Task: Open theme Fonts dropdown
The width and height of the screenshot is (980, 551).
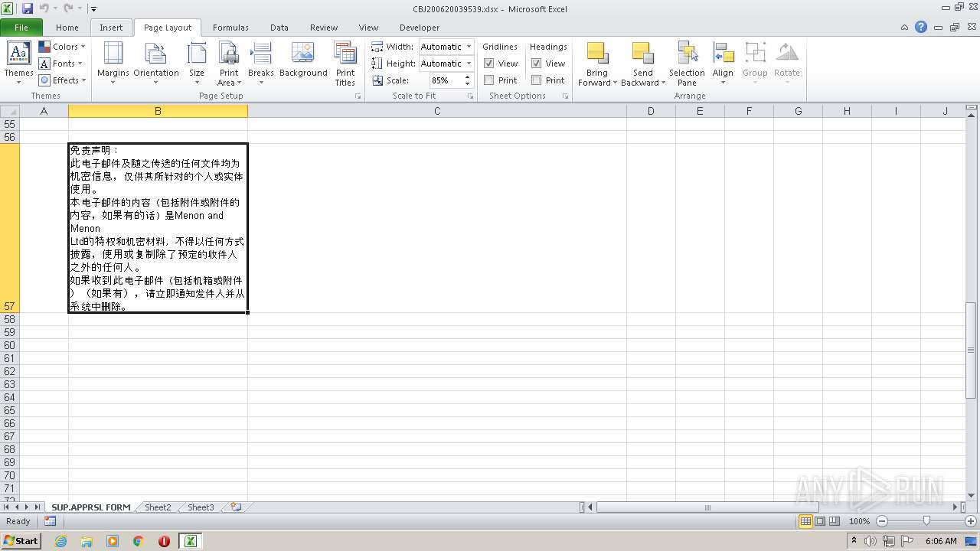Action: coord(60,64)
